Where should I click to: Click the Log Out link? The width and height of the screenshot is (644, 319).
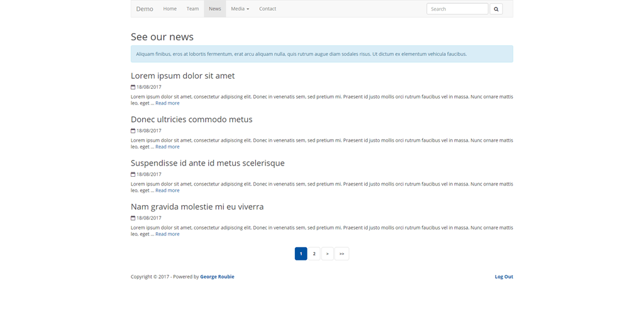[x=504, y=277]
